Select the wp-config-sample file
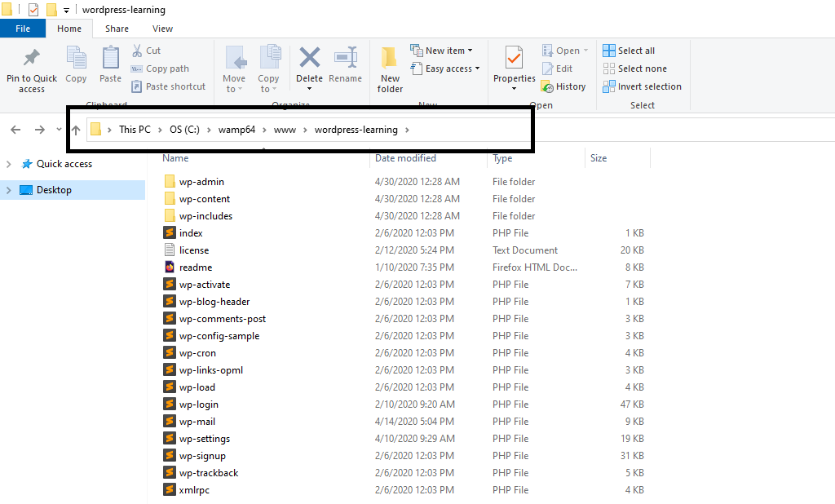Image resolution: width=835 pixels, height=504 pixels. (x=219, y=336)
